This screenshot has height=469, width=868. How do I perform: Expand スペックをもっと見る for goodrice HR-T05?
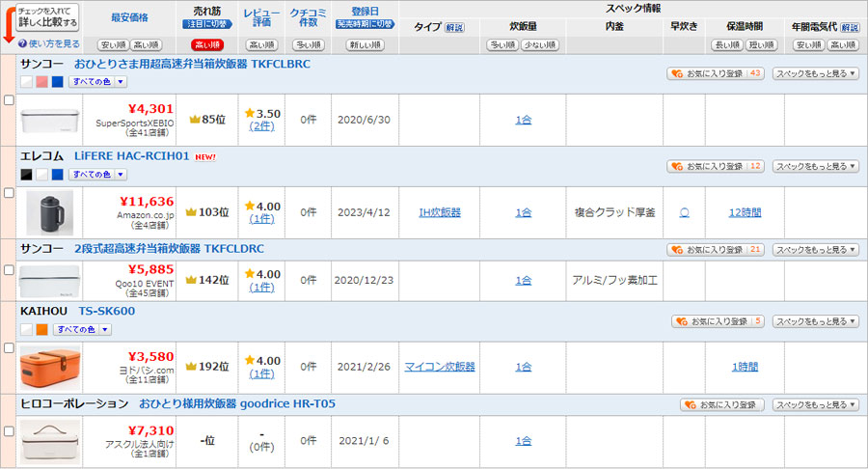[815, 404]
